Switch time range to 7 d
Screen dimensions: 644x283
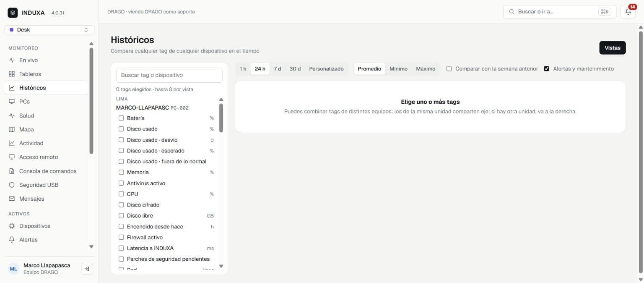point(278,69)
